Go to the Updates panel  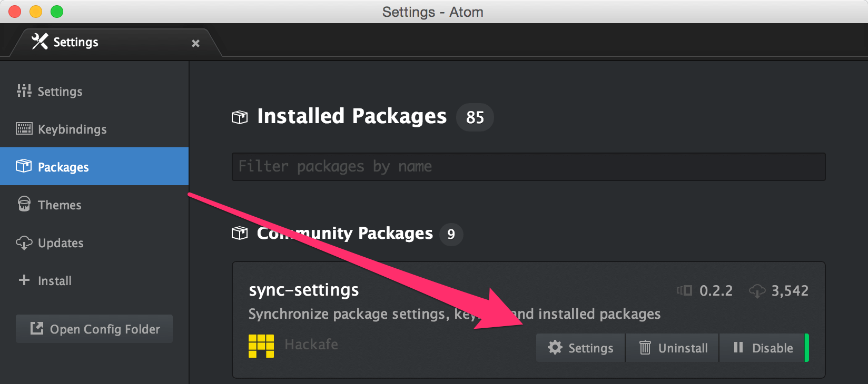tap(61, 243)
